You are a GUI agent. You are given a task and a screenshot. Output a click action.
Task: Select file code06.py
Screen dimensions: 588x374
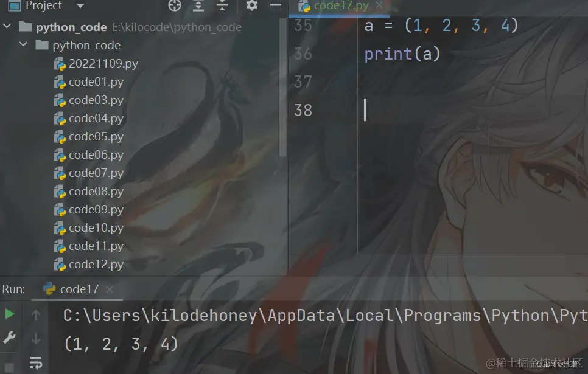[96, 155]
